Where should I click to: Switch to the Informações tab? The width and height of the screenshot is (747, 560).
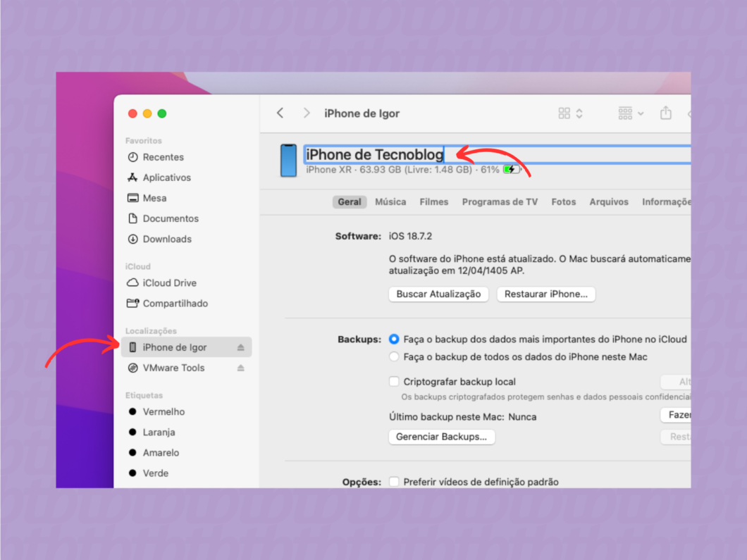[x=666, y=202]
